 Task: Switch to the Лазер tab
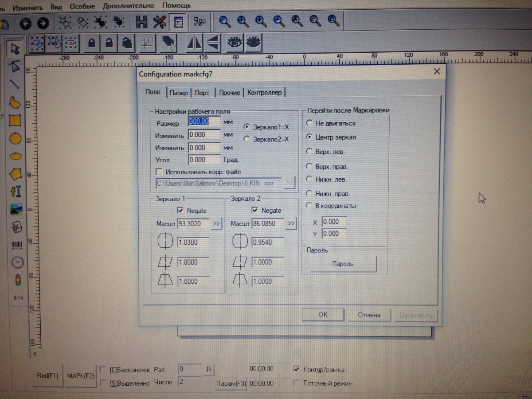coord(179,93)
